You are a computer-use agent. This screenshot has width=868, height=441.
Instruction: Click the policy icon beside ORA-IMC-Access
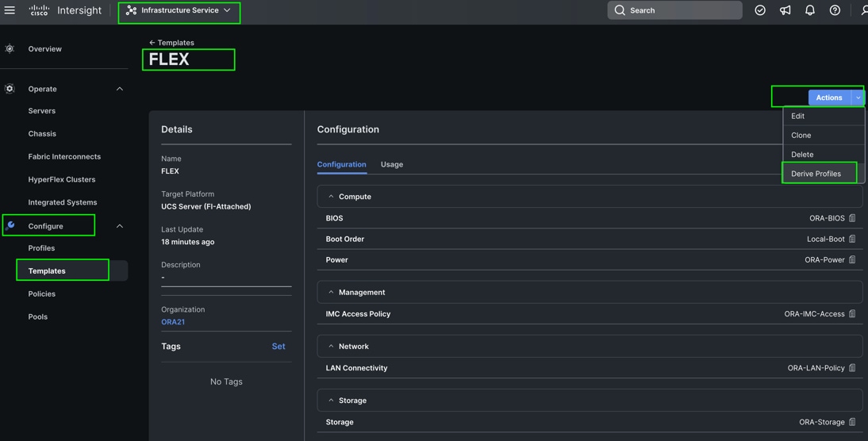click(x=852, y=314)
